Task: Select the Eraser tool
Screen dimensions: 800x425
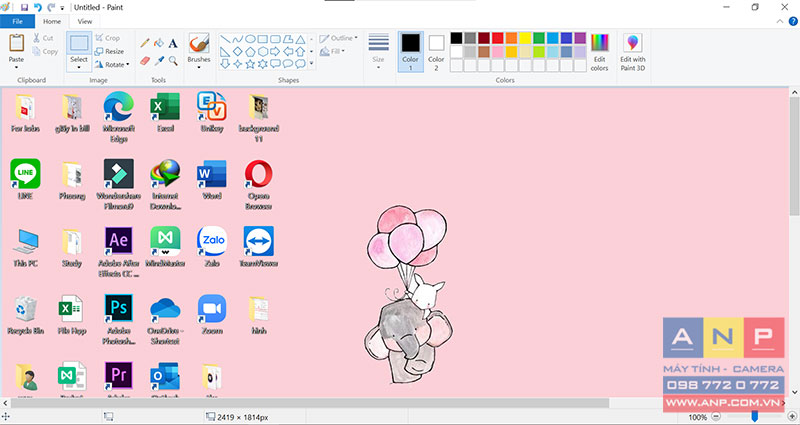Action: (x=145, y=61)
